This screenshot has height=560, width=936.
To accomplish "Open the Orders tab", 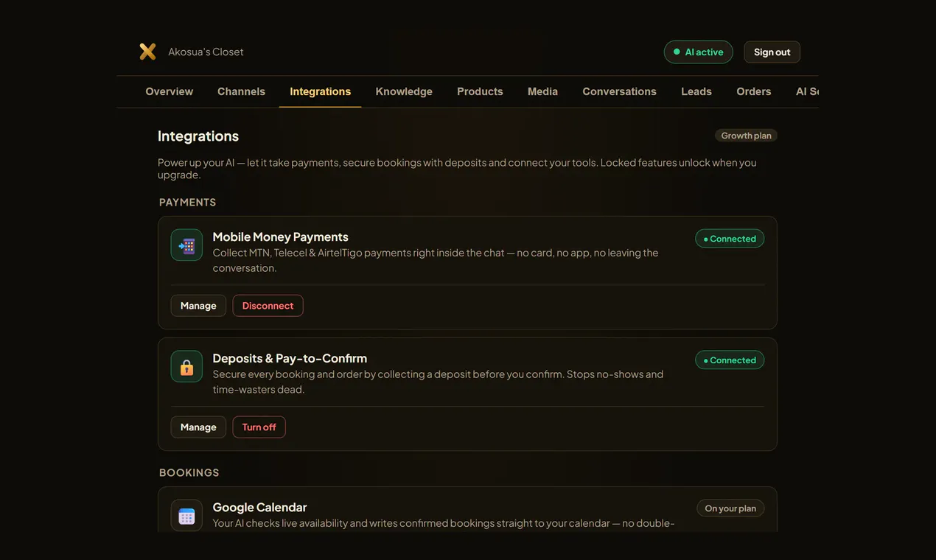I will (754, 91).
